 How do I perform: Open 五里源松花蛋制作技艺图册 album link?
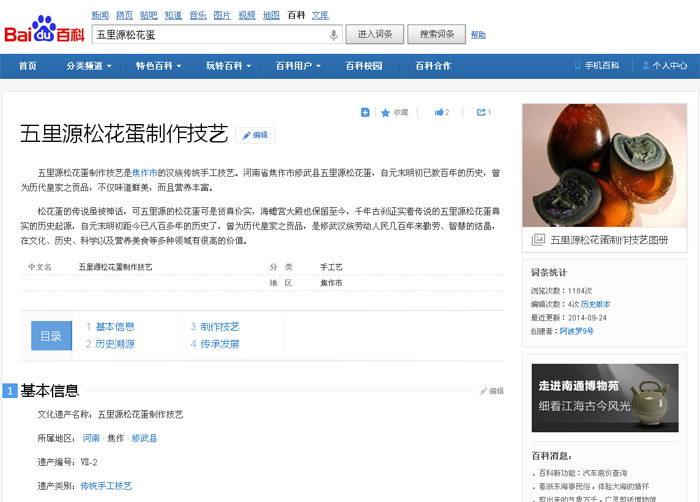tap(609, 240)
